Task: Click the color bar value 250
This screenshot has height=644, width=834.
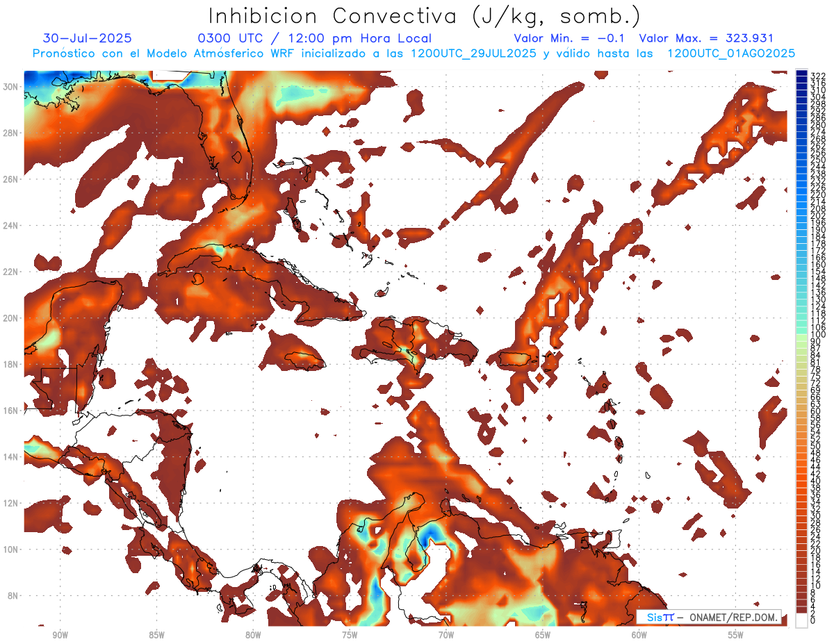Action: (x=818, y=160)
